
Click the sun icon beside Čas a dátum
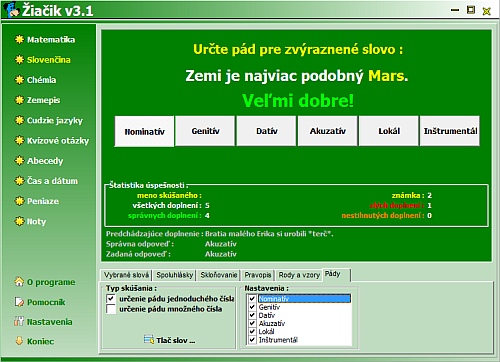tap(19, 181)
